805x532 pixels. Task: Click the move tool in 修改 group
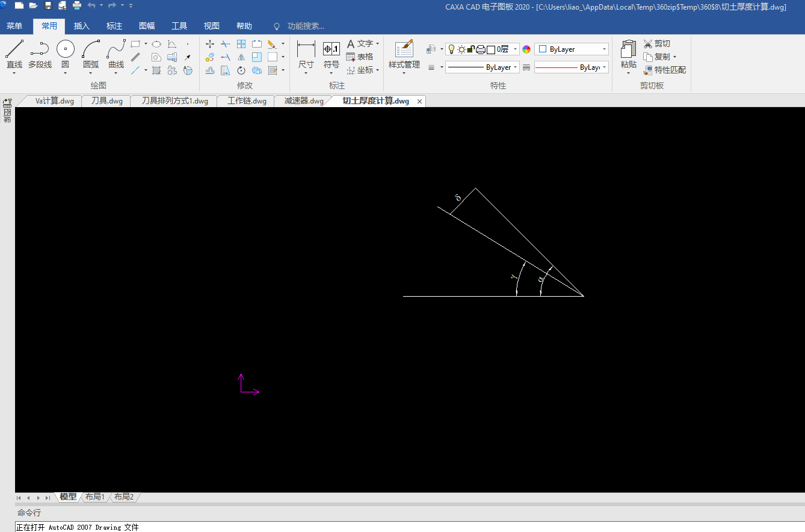click(x=210, y=44)
